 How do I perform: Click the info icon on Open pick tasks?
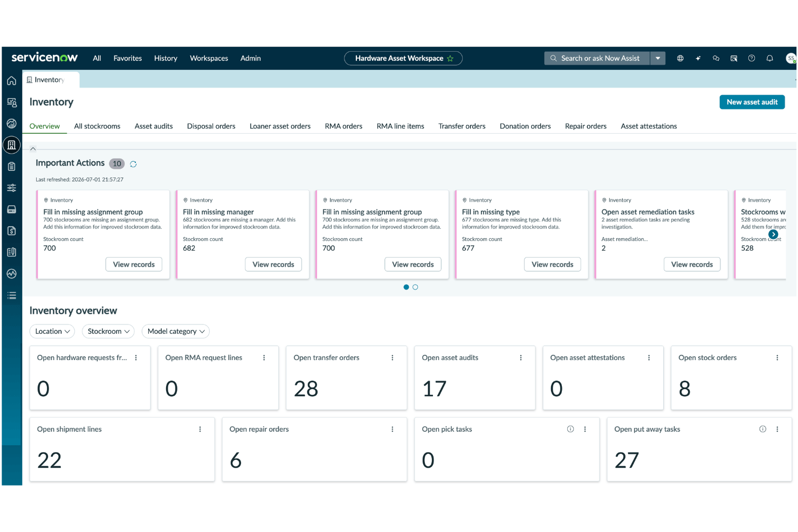click(x=570, y=429)
